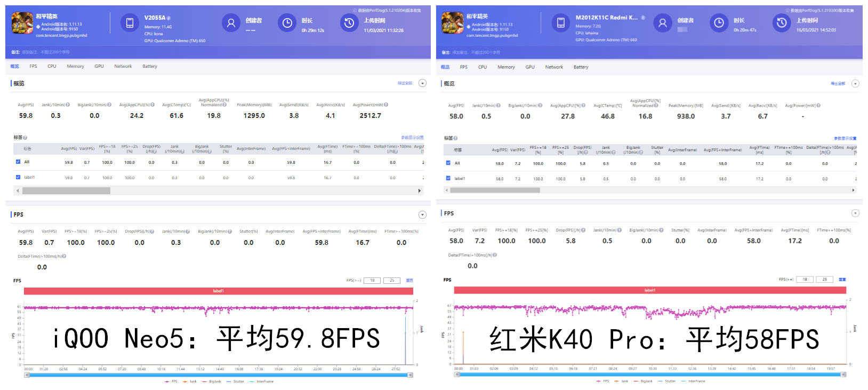Click the phone device icon in Redmi report
The width and height of the screenshot is (868, 390).
click(561, 23)
